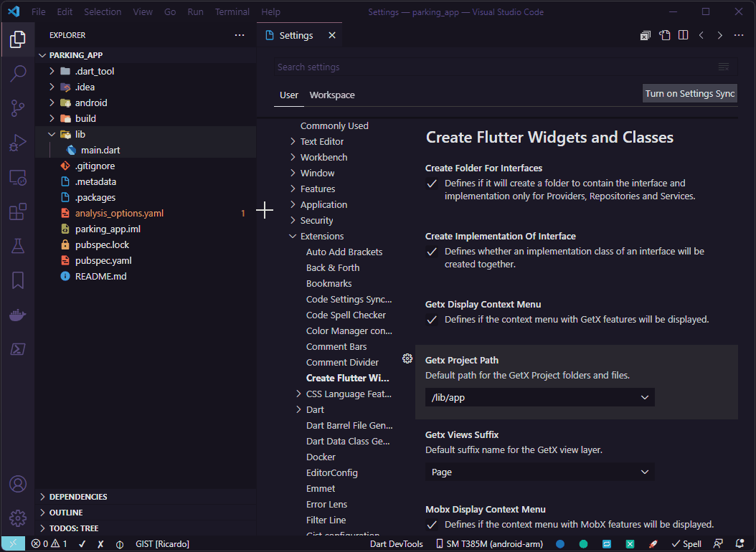756x552 pixels.
Task: Open main.dart file
Action: pyautogui.click(x=100, y=151)
